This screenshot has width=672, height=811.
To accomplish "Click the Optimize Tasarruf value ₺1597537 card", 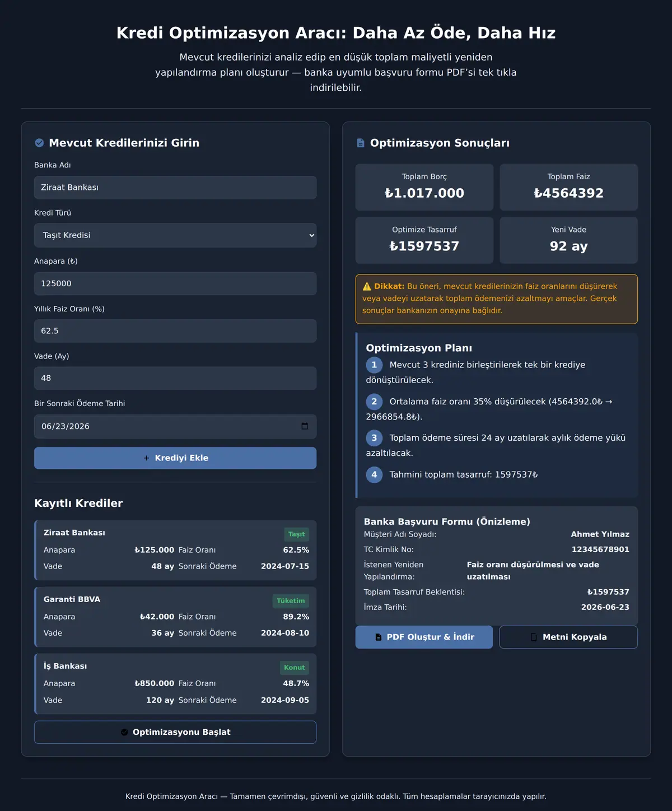I will point(424,240).
